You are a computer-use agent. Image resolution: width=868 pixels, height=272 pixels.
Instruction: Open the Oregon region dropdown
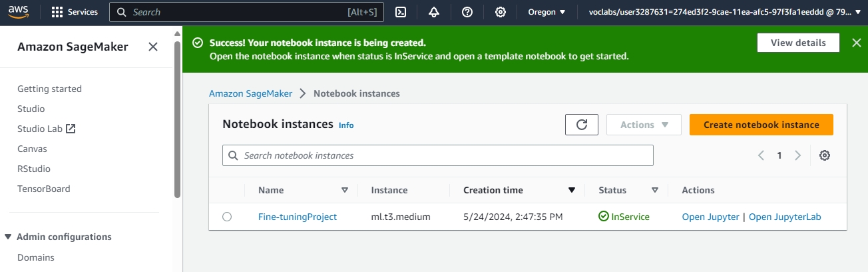coord(546,12)
